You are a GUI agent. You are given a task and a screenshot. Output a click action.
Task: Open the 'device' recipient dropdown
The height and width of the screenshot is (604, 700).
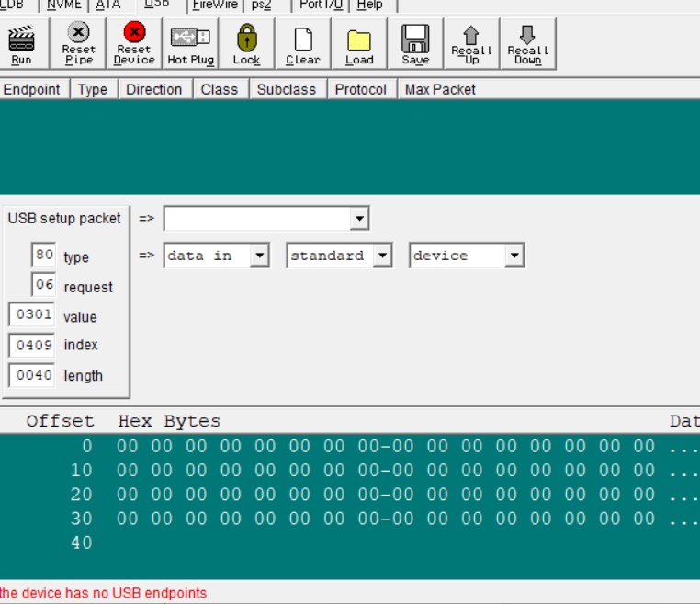click(514, 256)
